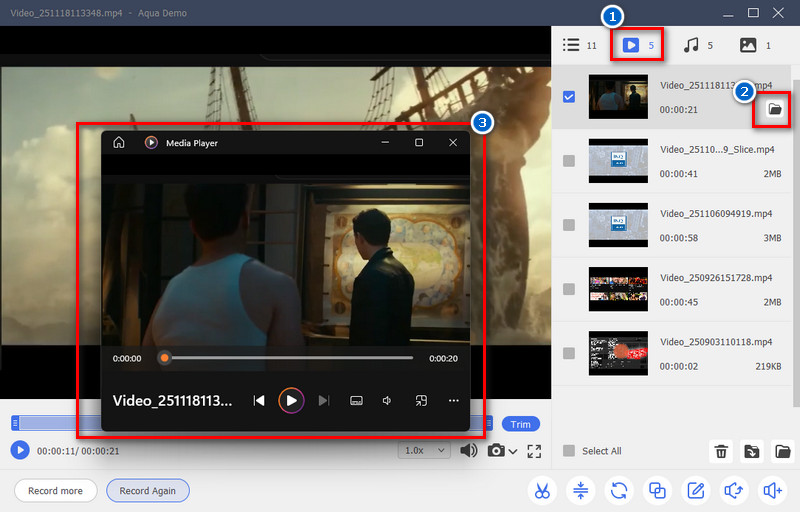800x512 pixels.
Task: Open the convert format tool
Action: pos(619,491)
